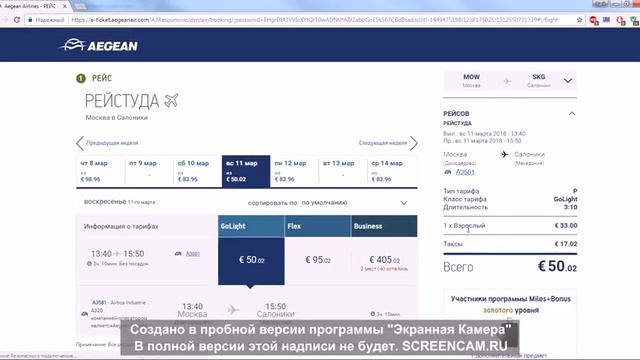
Task: Click the A3581 Airbus A320 details text
Action: click(x=118, y=314)
